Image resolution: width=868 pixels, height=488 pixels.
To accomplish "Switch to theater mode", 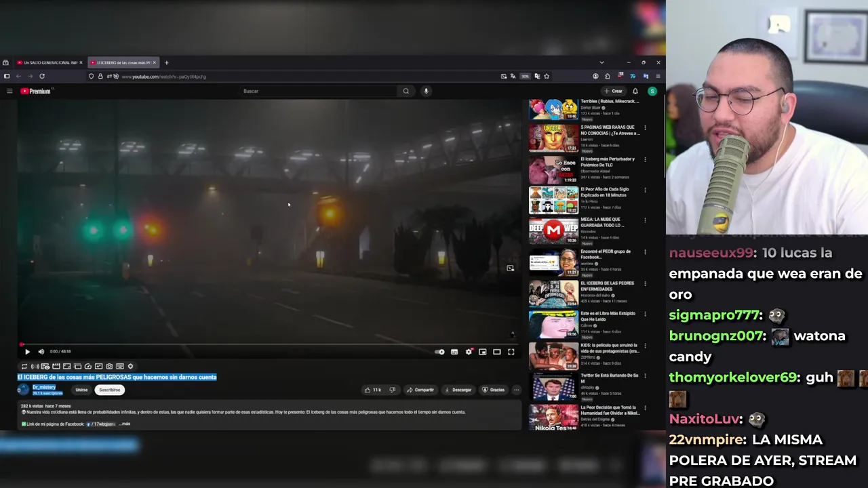I will point(497,352).
